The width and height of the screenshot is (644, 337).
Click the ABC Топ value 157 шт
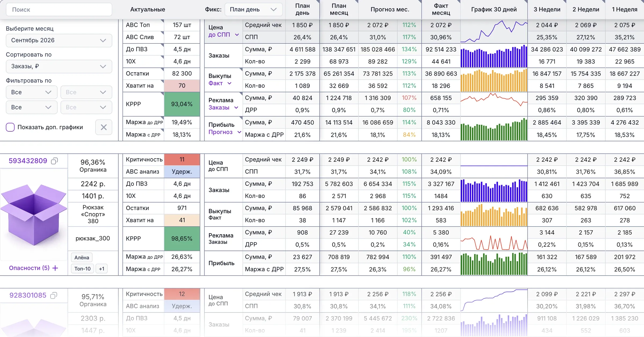(x=182, y=25)
